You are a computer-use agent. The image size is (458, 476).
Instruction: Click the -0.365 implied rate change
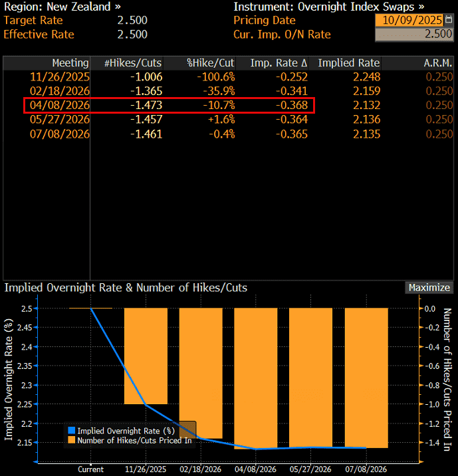click(292, 134)
